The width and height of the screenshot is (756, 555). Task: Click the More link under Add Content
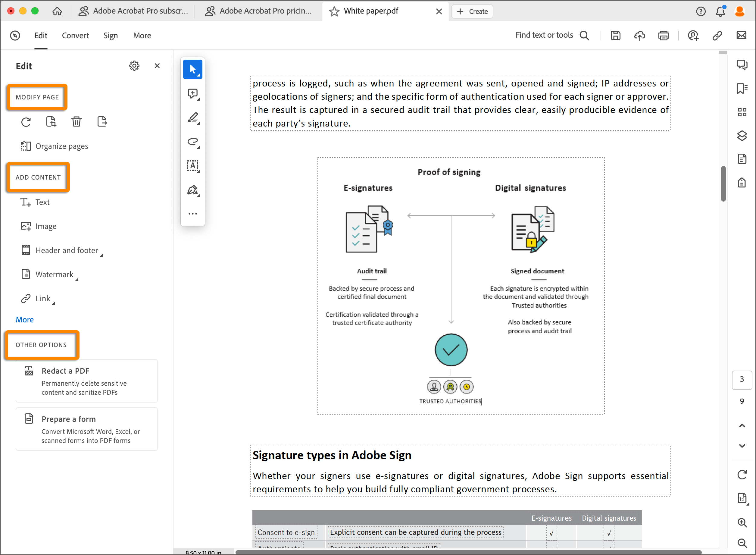coord(24,319)
